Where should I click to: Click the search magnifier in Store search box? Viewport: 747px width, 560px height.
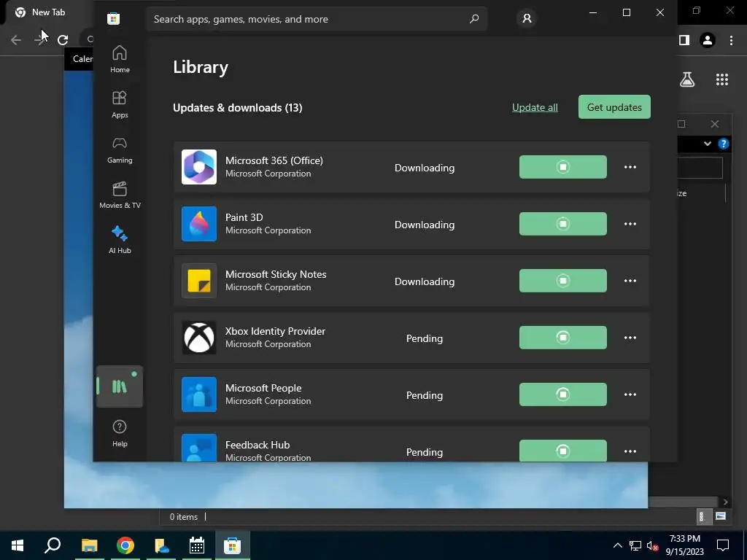pos(474,19)
